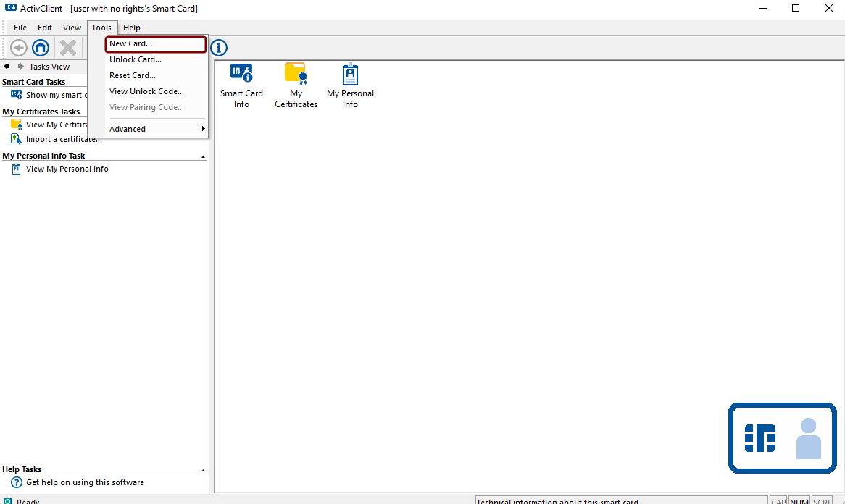
Task: Click the Tasks View header forward arrow
Action: click(20, 66)
